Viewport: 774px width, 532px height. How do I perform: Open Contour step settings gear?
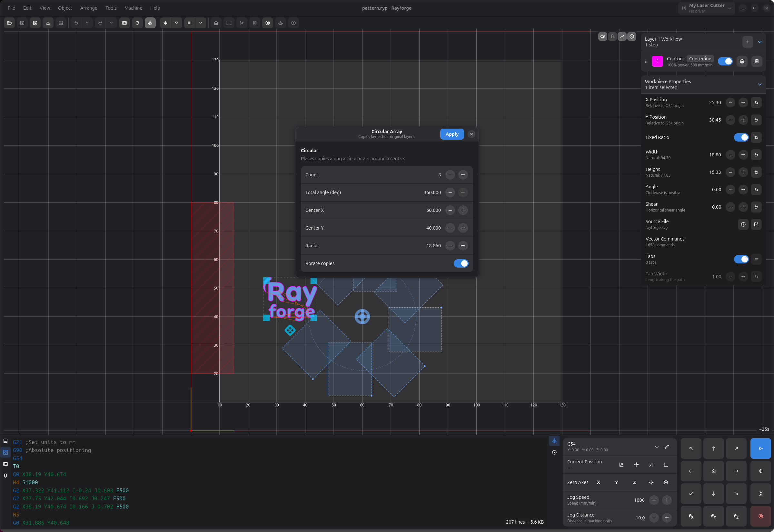742,61
